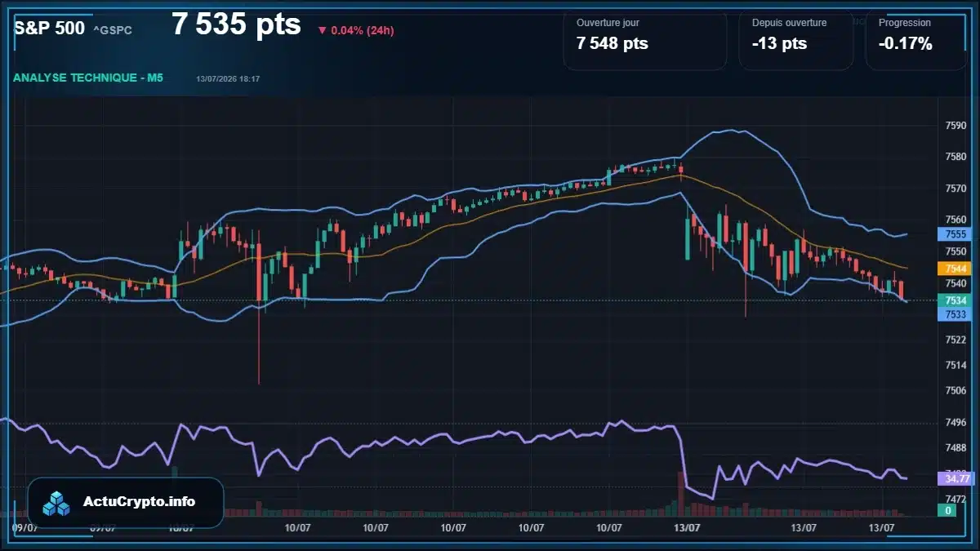Click the -0.17% progression value
The width and height of the screenshot is (980, 551).
(x=906, y=44)
